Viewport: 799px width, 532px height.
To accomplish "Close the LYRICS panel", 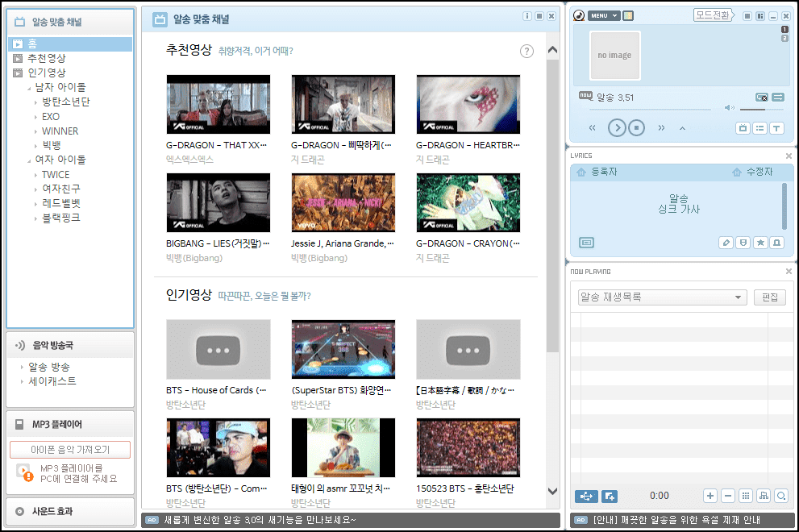I will [789, 156].
